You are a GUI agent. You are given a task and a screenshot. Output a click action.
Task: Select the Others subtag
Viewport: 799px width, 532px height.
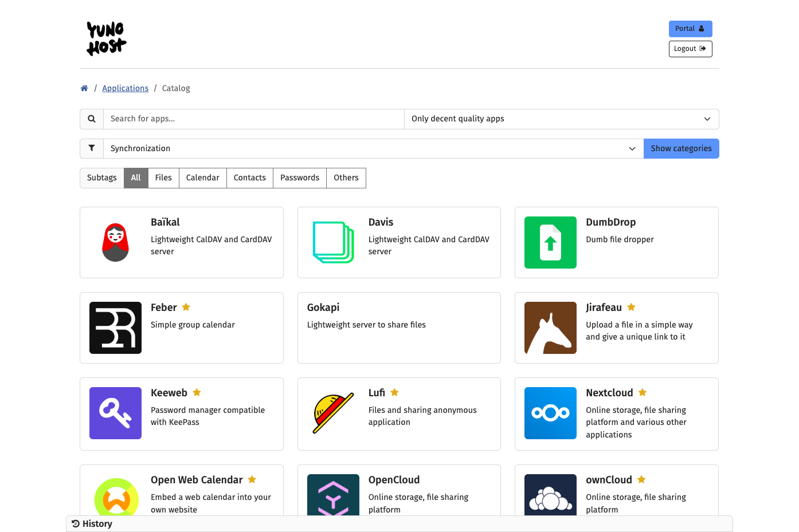346,178
